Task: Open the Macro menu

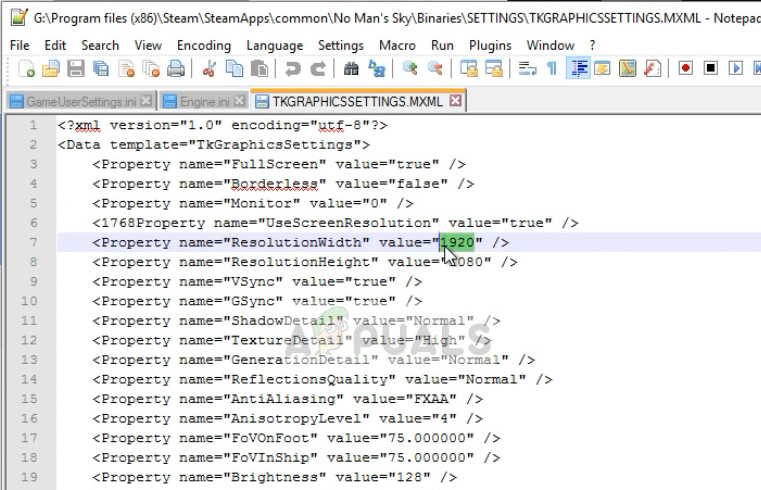Action: click(x=397, y=46)
